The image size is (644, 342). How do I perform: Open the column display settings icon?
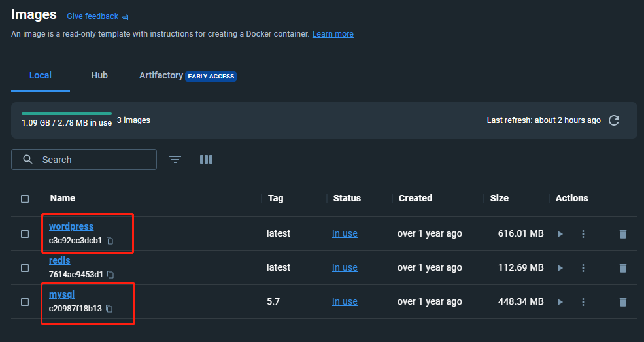206,160
